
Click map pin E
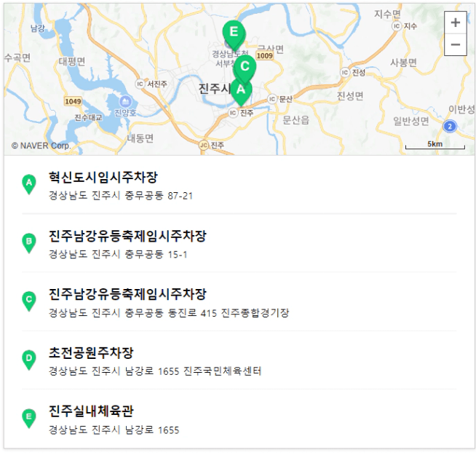point(234,33)
